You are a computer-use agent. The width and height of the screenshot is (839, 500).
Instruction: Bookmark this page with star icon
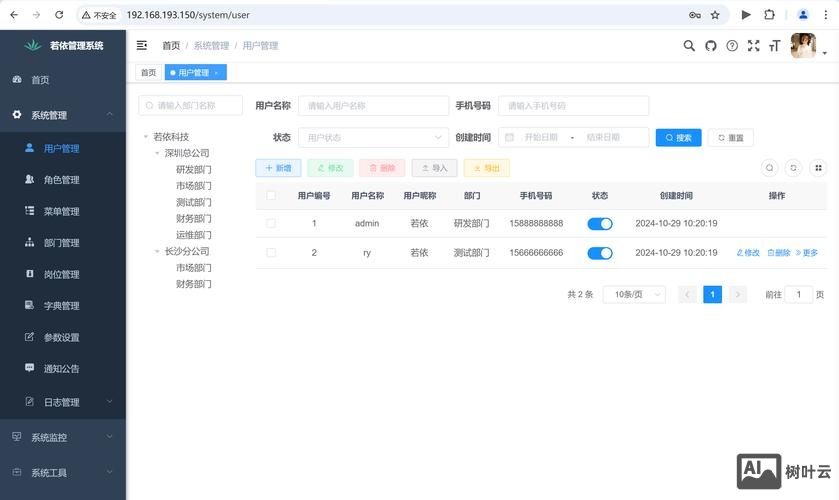pos(715,15)
